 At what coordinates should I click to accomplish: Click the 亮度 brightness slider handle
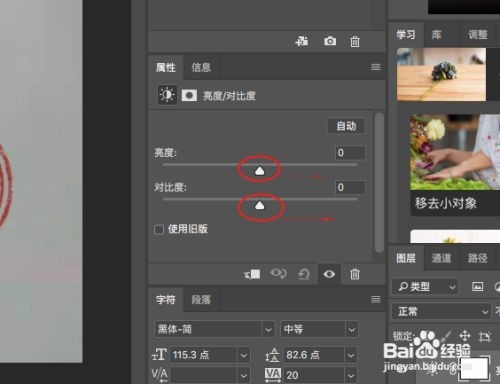point(259,171)
